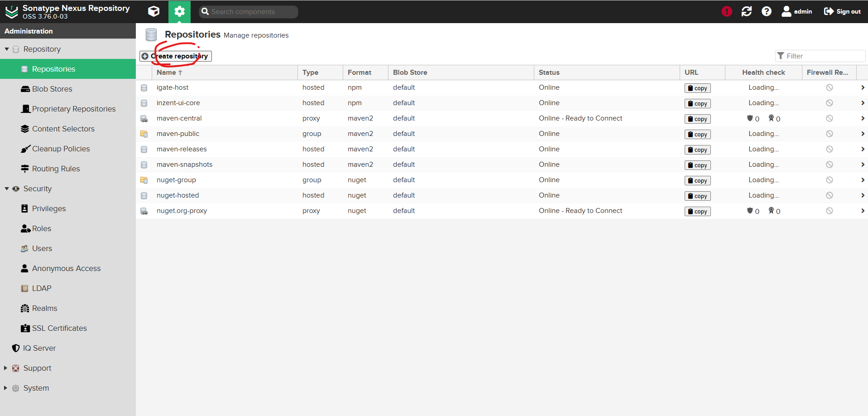Click the firewall status icon for maven-central
This screenshot has height=416, width=868.
point(830,118)
